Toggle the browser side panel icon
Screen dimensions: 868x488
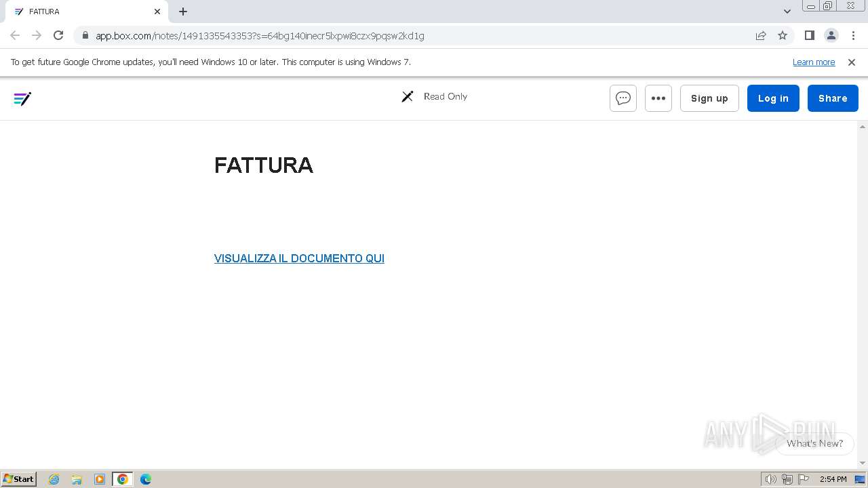(x=809, y=36)
